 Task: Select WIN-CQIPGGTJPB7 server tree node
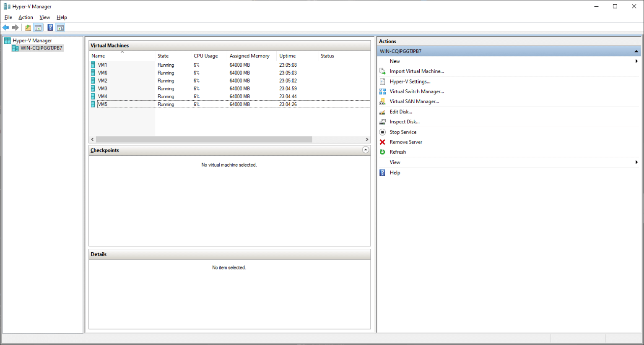[42, 48]
